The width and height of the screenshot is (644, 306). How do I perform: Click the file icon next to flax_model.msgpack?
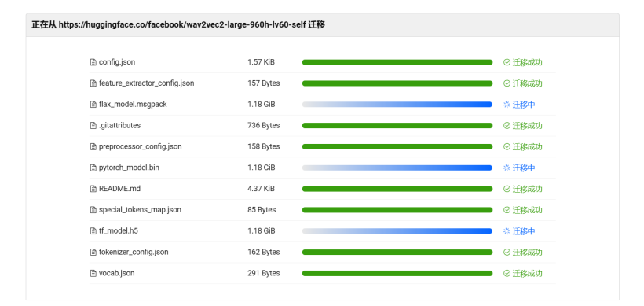pos(93,105)
